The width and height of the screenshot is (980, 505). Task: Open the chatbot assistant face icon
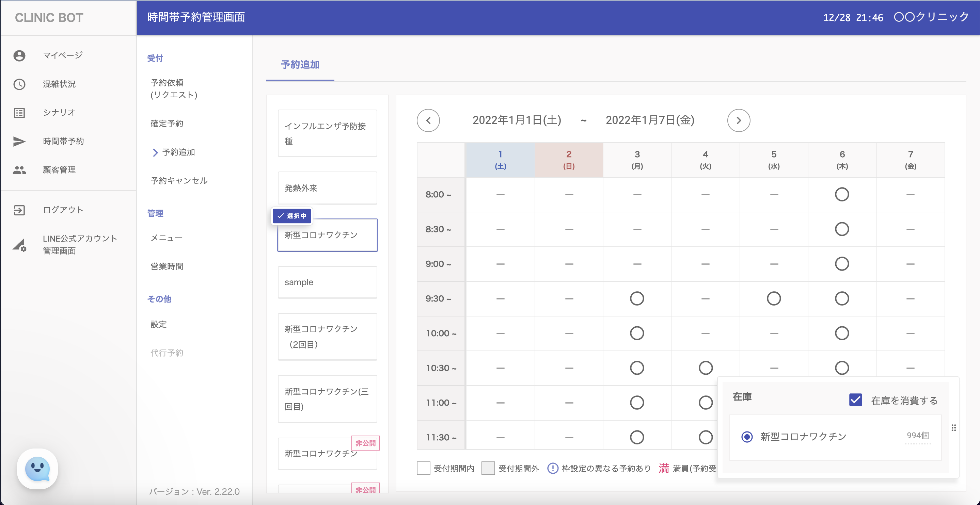click(37, 469)
